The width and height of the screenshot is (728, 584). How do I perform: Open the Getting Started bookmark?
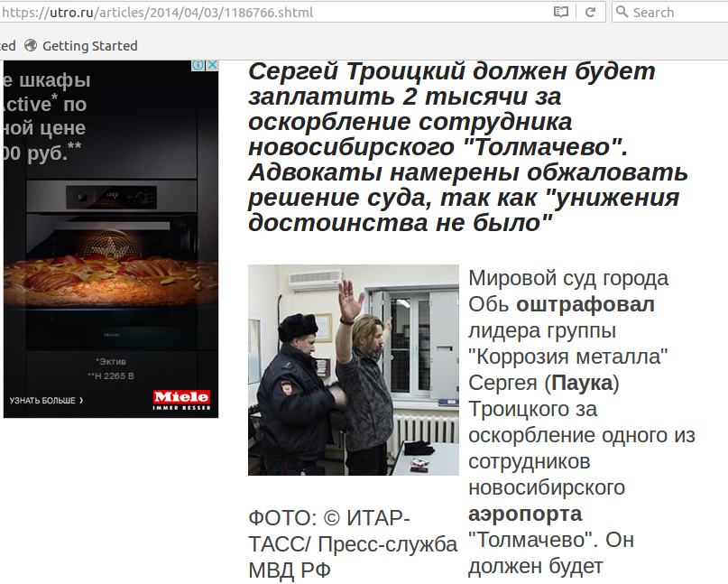click(x=89, y=45)
